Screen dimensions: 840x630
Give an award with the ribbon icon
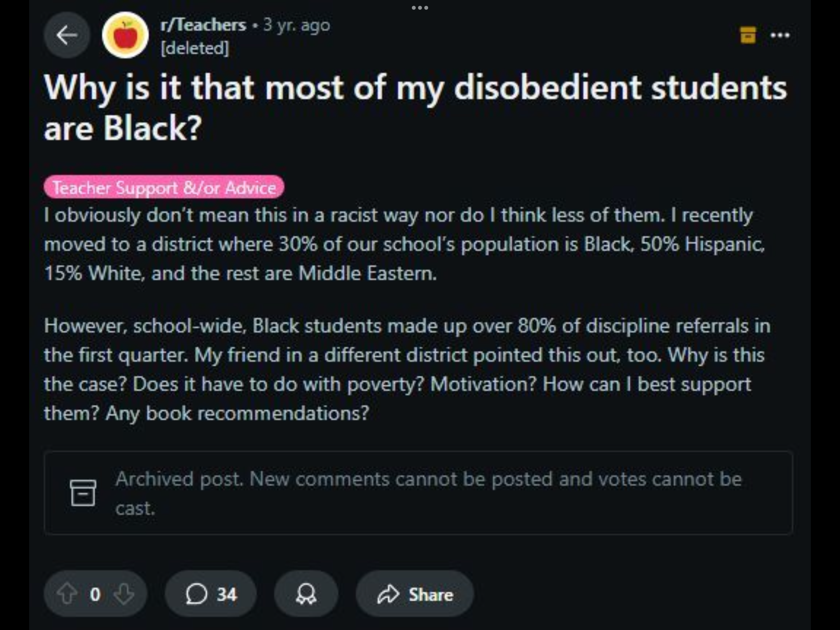(306, 594)
